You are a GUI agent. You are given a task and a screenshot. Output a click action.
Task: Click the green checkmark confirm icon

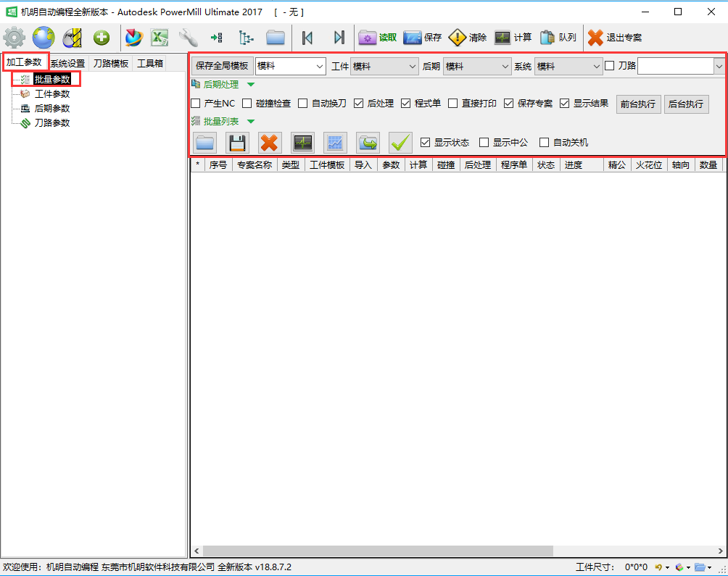pos(400,143)
